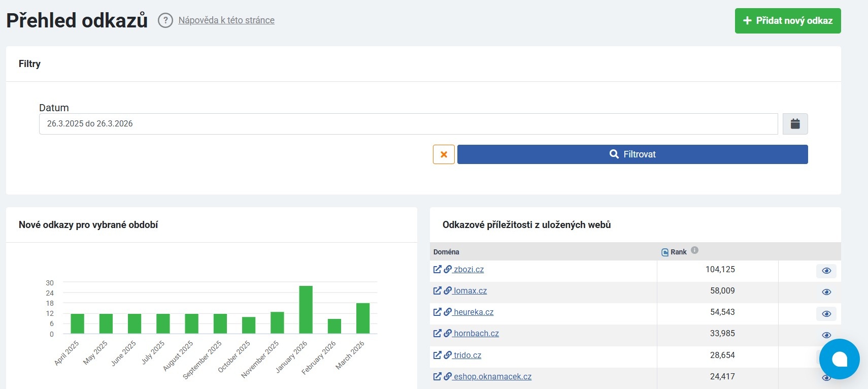This screenshot has height=389, width=868.
Task: Open the calendar date picker
Action: point(795,124)
